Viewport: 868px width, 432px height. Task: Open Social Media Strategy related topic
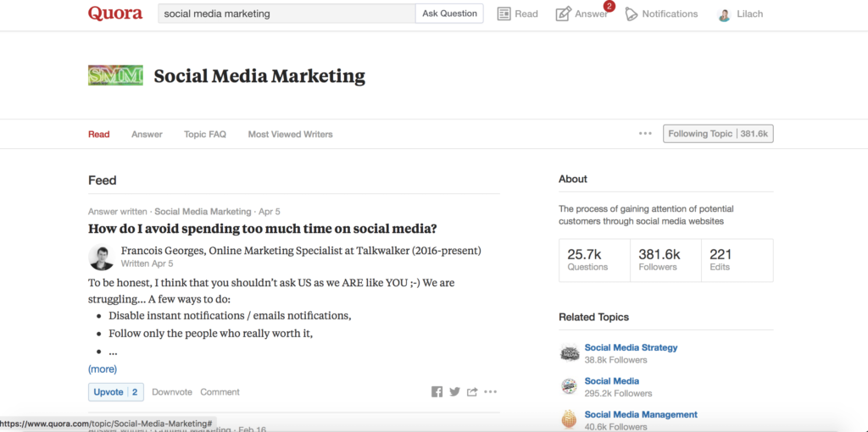[631, 348]
